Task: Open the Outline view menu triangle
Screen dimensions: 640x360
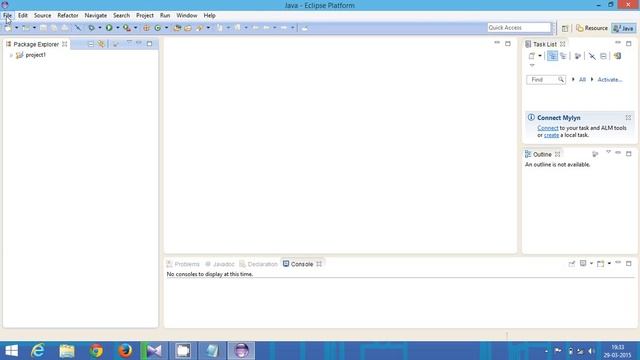Action: (x=608, y=152)
